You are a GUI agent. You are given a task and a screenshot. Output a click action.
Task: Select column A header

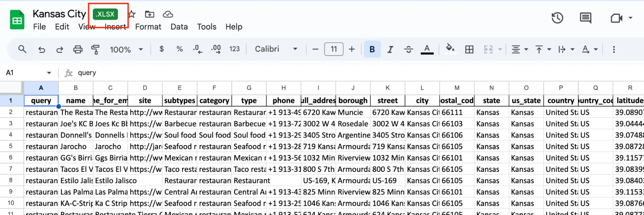point(41,88)
